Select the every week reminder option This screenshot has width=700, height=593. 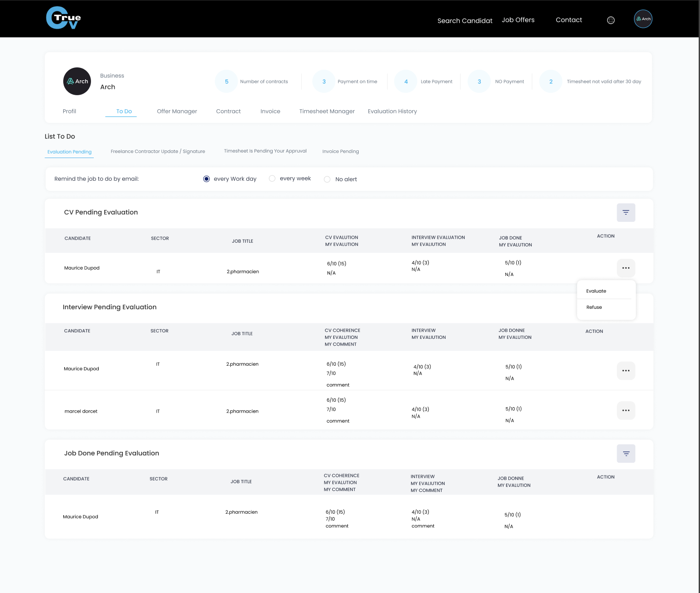[272, 179]
